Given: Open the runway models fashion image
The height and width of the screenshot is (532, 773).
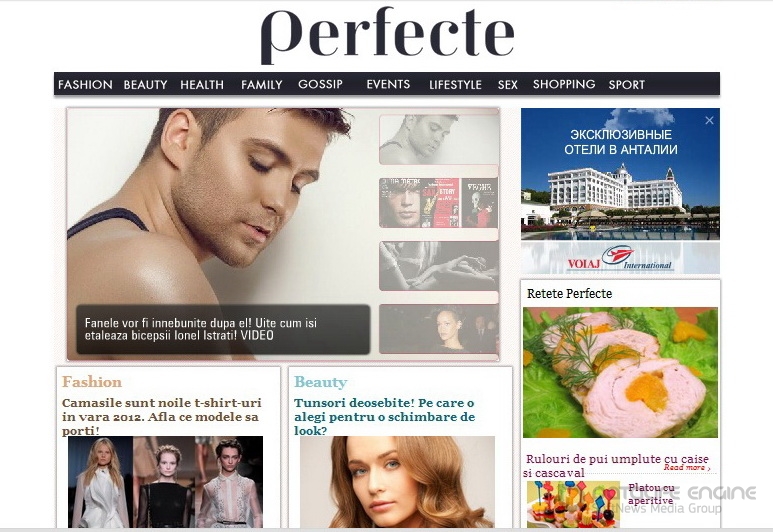Looking at the screenshot, I should point(165,482).
